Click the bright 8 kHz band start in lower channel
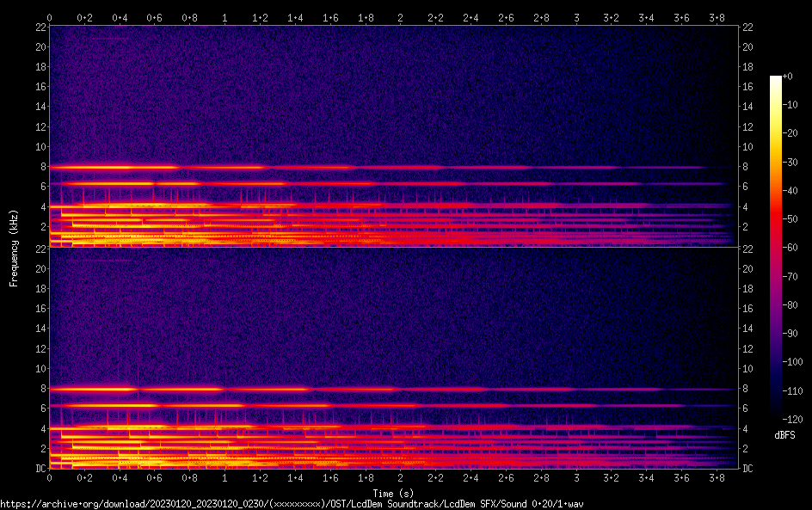Image resolution: width=812 pixels, height=510 pixels. [55, 389]
